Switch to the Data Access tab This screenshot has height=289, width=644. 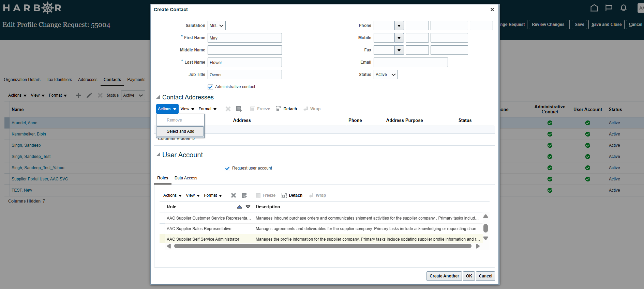point(186,178)
